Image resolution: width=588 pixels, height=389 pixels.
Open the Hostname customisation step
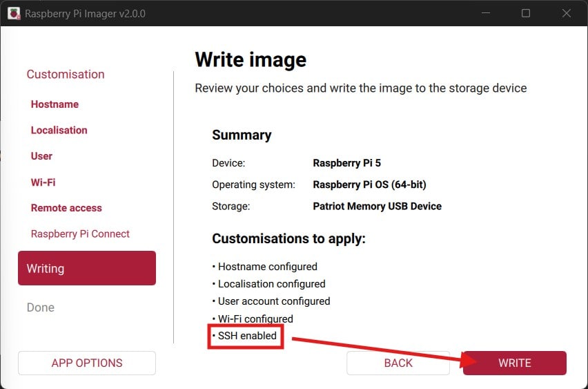(55, 104)
